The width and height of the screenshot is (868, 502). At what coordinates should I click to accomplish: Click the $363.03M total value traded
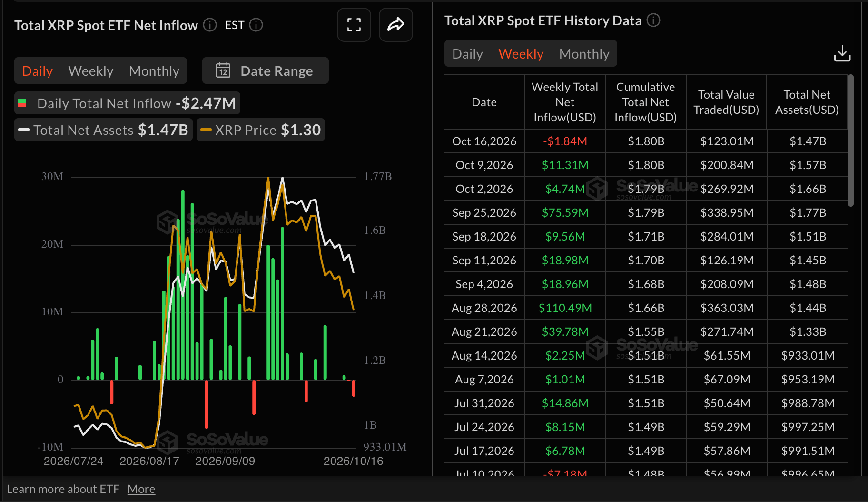click(x=727, y=308)
